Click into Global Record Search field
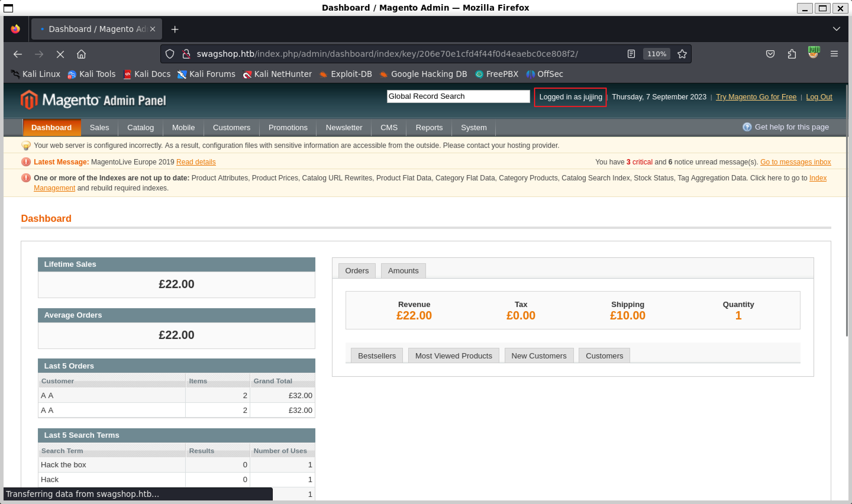 coord(458,96)
